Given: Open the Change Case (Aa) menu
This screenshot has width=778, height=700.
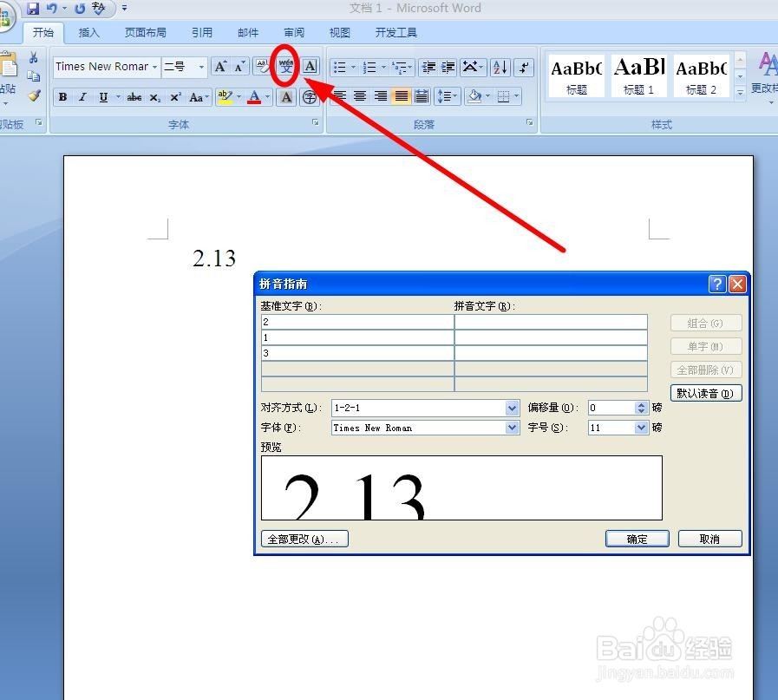Looking at the screenshot, I should pyautogui.click(x=198, y=97).
